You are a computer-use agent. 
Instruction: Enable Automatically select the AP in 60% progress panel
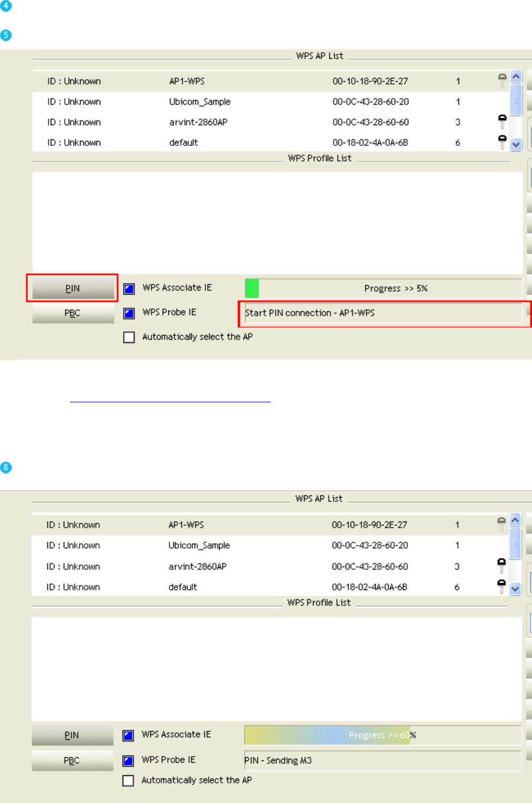click(x=129, y=781)
